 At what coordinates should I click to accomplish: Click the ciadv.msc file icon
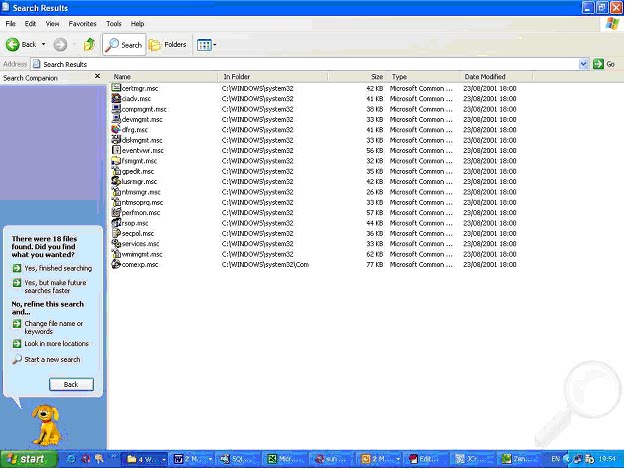click(x=116, y=98)
